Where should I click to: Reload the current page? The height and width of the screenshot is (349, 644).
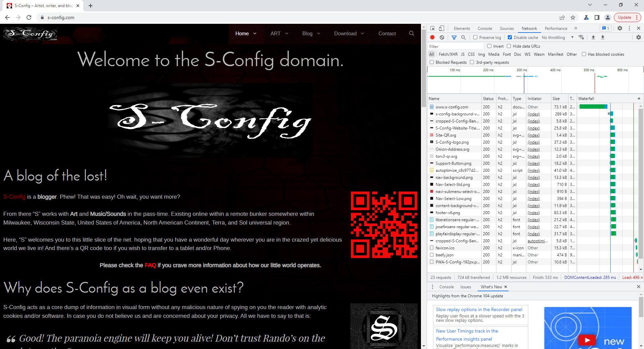[29, 17]
